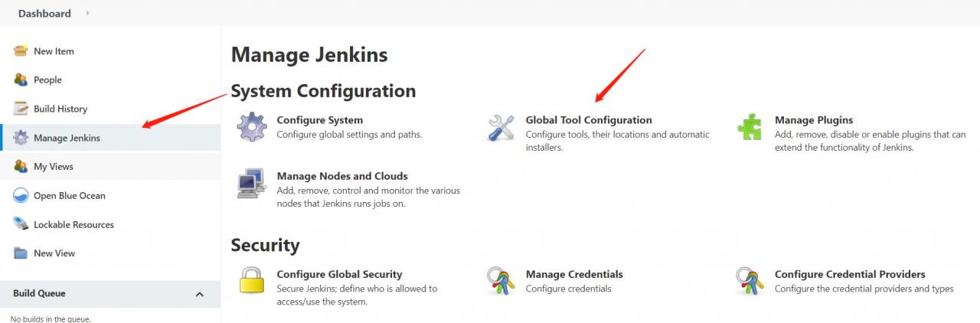Image resolution: width=980 pixels, height=323 pixels.
Task: Click the System Configuration section heading
Action: tap(323, 91)
